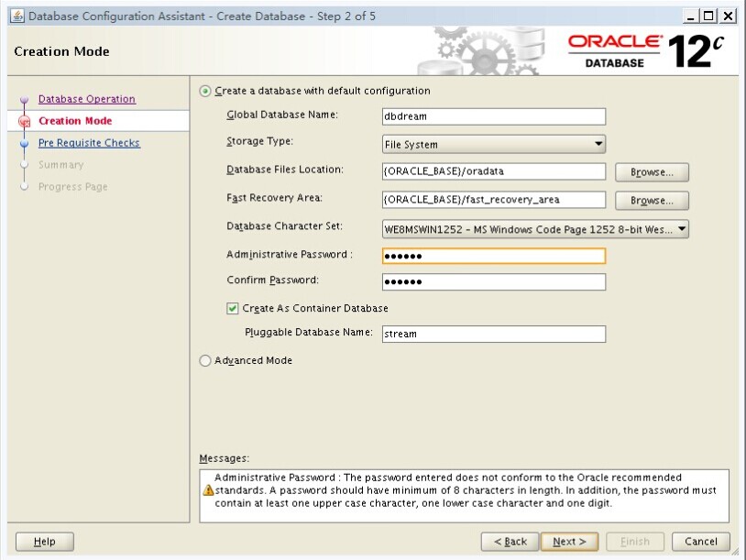Expand the Database Character Set dropdown
This screenshot has height=560, width=746.
(535, 229)
